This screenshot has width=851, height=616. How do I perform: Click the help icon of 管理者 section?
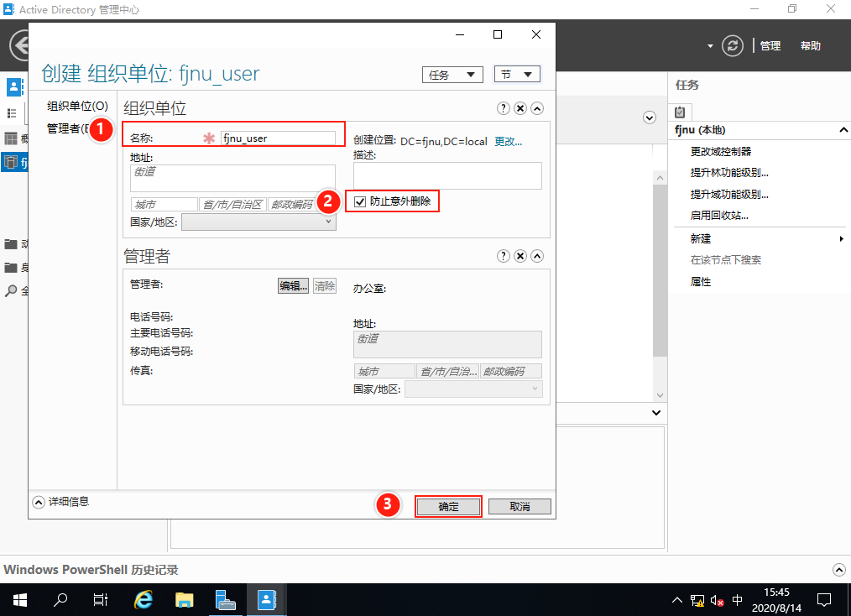pos(503,256)
